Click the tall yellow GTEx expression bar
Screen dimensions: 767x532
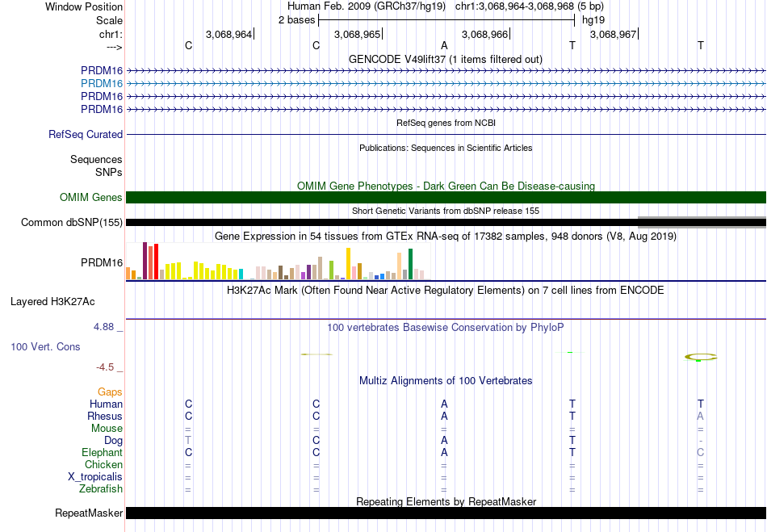click(x=348, y=263)
